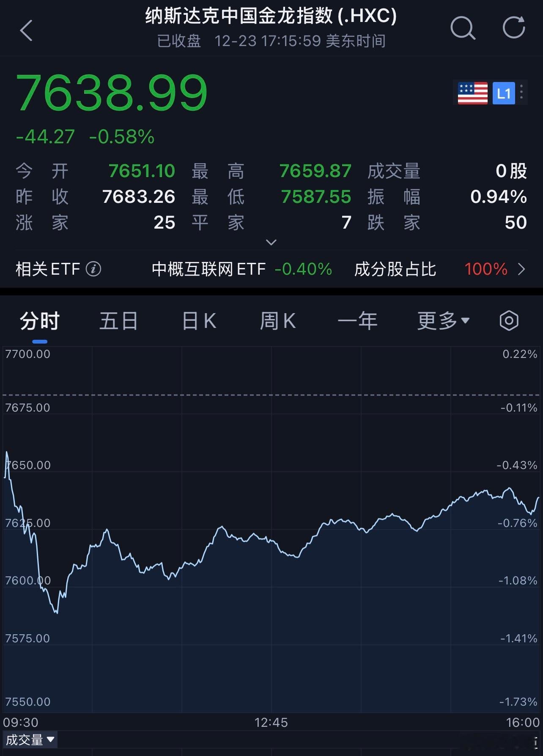
Task: Tap the 相关ETF label
Action: click(x=48, y=269)
